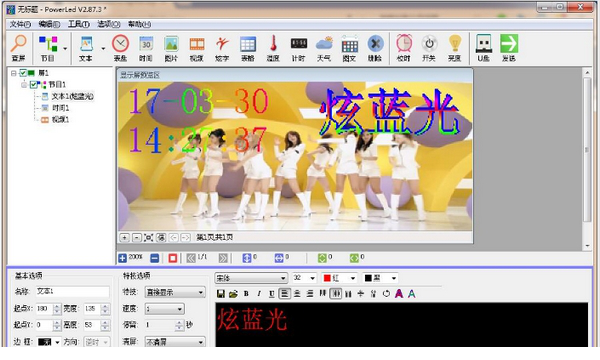Open red 红 text color picker
The image size is (600, 360).
click(339, 278)
